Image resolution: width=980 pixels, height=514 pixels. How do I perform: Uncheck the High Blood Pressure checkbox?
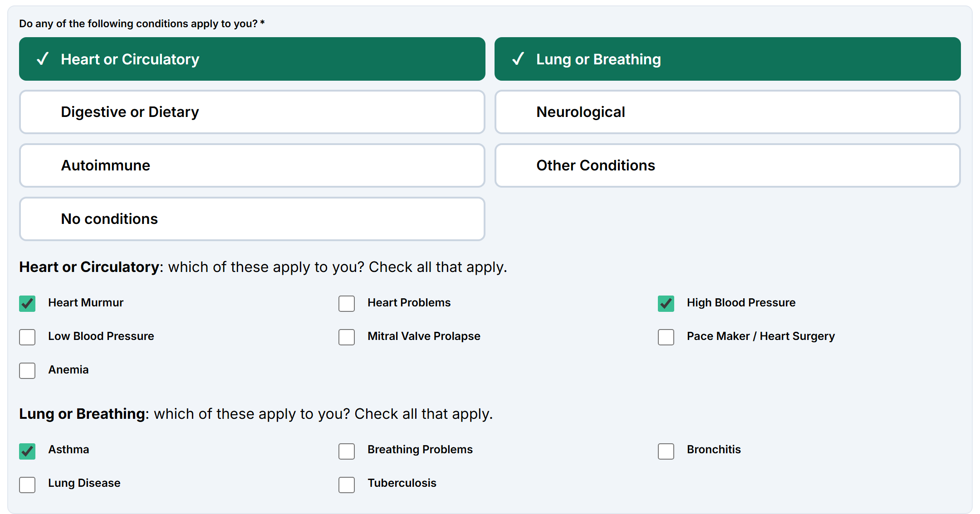pos(666,303)
